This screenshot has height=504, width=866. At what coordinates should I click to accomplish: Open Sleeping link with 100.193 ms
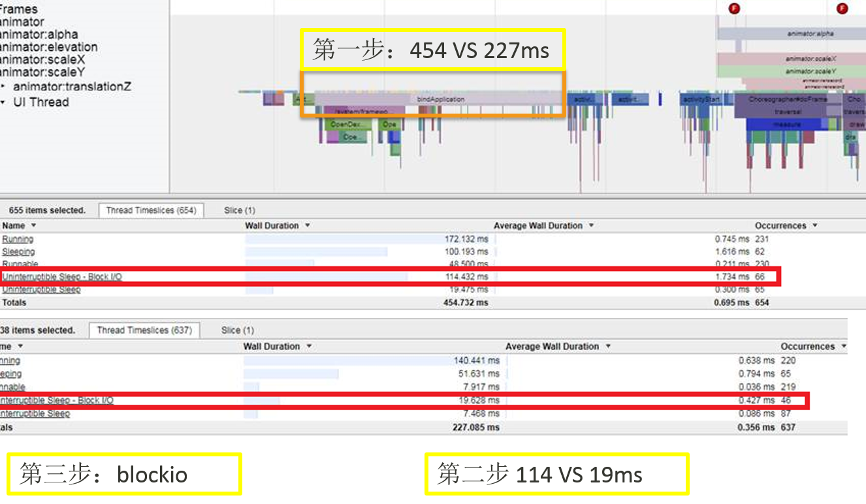click(x=18, y=251)
